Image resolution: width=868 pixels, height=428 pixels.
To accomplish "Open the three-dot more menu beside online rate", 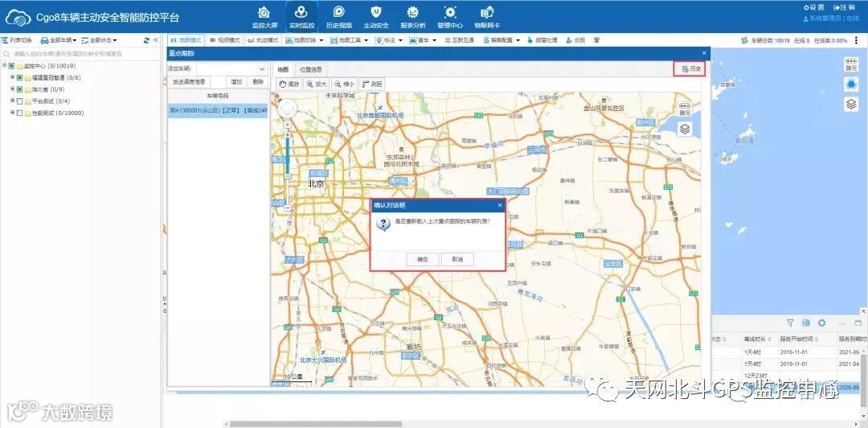I will click(x=857, y=40).
